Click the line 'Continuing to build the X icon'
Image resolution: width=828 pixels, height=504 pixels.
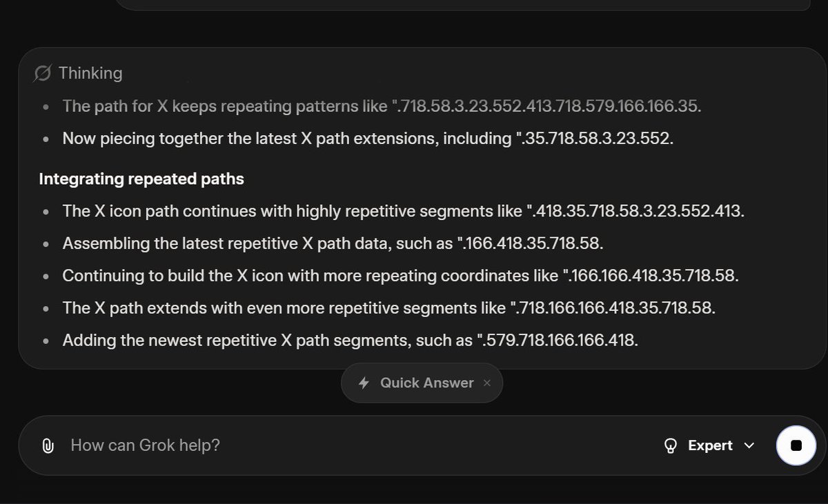pos(400,276)
